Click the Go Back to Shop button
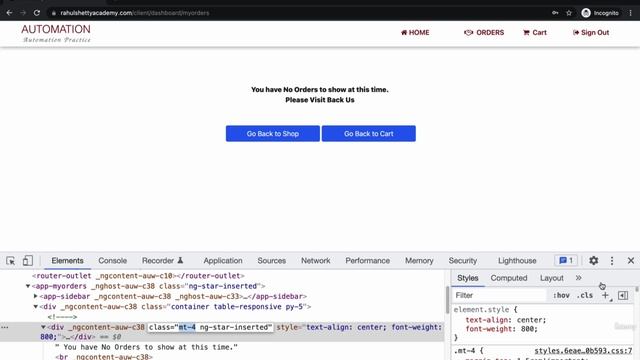 pyautogui.click(x=273, y=133)
